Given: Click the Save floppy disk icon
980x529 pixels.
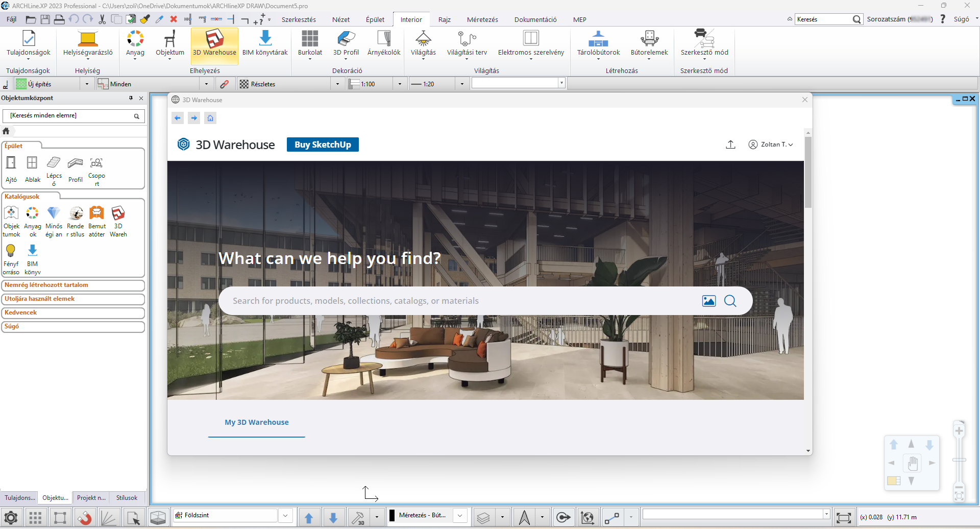Looking at the screenshot, I should [x=45, y=19].
